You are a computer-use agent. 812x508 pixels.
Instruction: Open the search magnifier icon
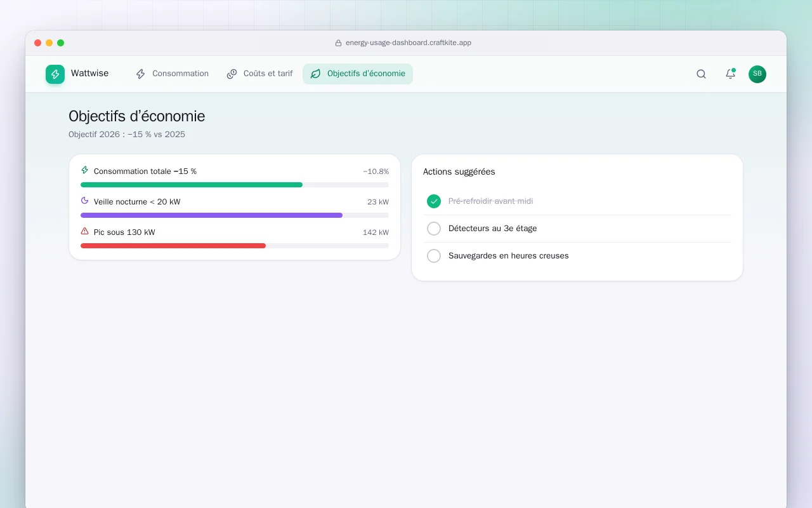tap(701, 74)
